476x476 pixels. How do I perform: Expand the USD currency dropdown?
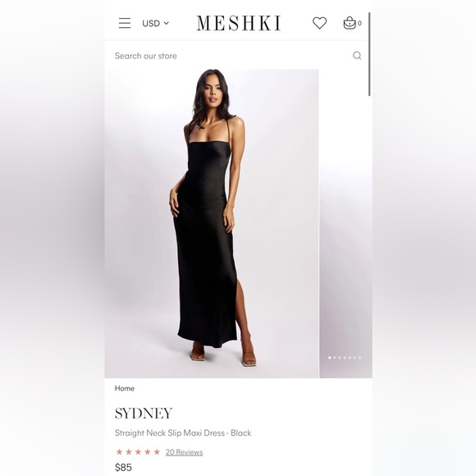(155, 23)
